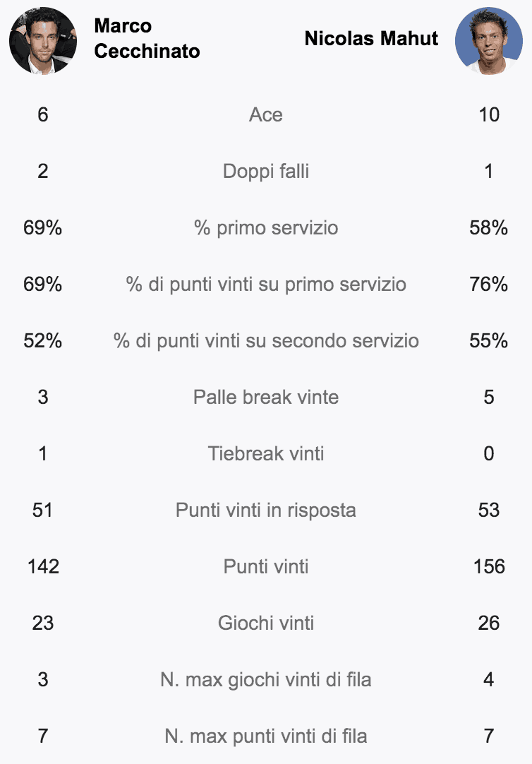This screenshot has width=532, height=764.
Task: Click the Tiebreak vinti label
Action: 266,453
